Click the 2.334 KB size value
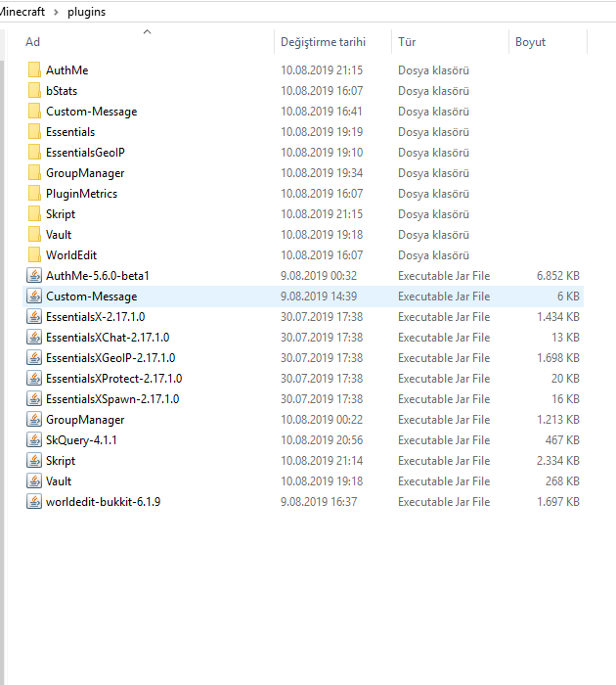The width and height of the screenshot is (616, 685). 558,461
